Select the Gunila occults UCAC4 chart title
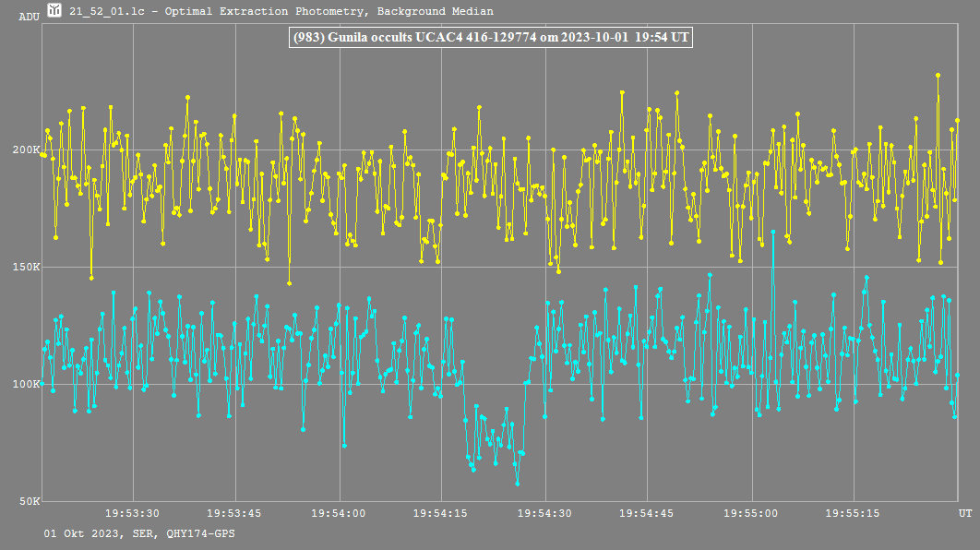Screen dimensions: 980x550 (490, 38)
